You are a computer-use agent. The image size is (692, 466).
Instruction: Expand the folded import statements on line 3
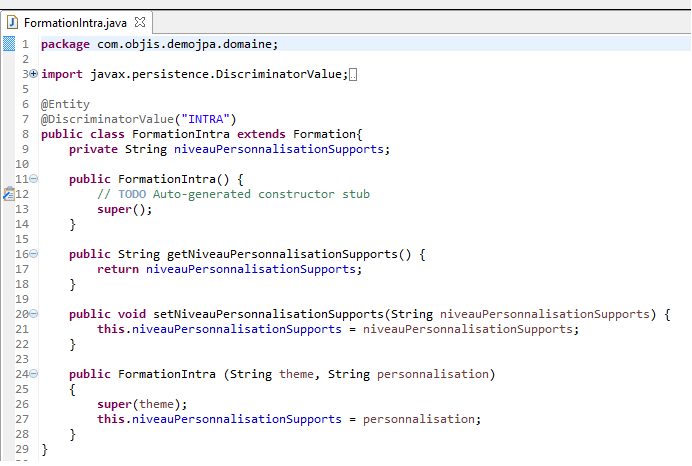pos(34,74)
